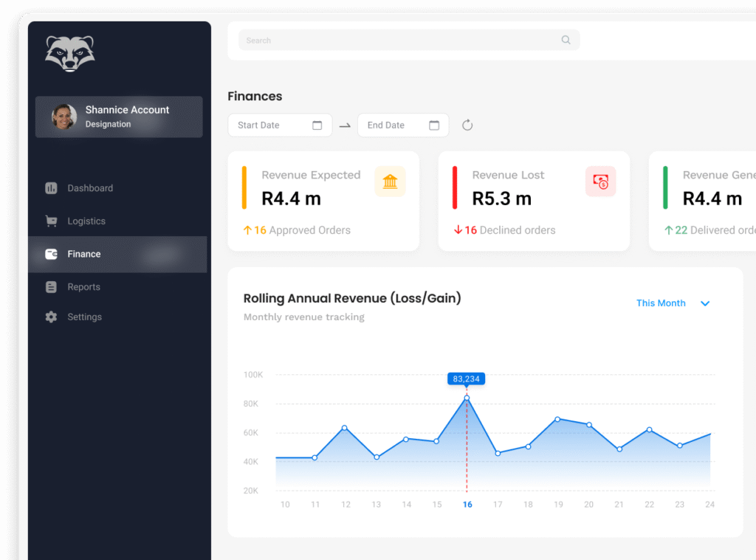Click the Logistics cart icon
Screen dimensions: 756x560
click(51, 221)
